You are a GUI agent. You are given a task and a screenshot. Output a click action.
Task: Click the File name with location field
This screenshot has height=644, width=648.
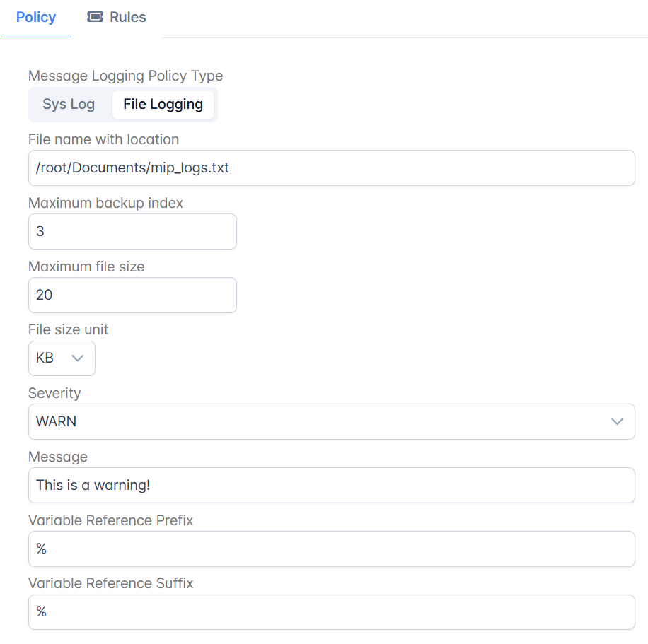(332, 168)
